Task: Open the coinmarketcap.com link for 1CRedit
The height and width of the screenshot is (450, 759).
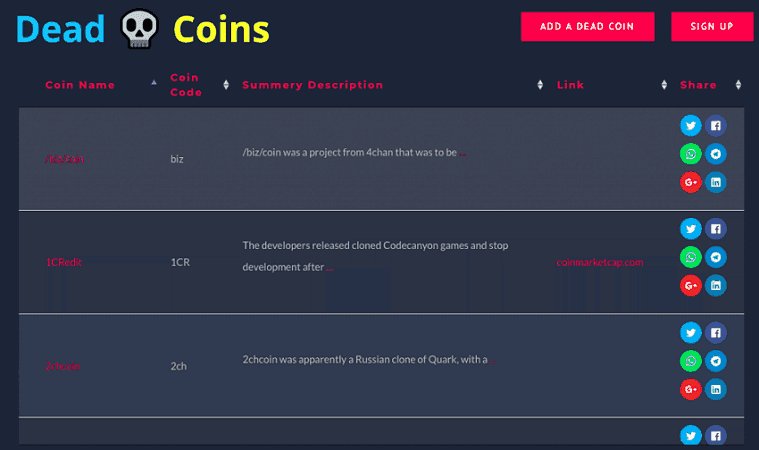Action: [599, 262]
